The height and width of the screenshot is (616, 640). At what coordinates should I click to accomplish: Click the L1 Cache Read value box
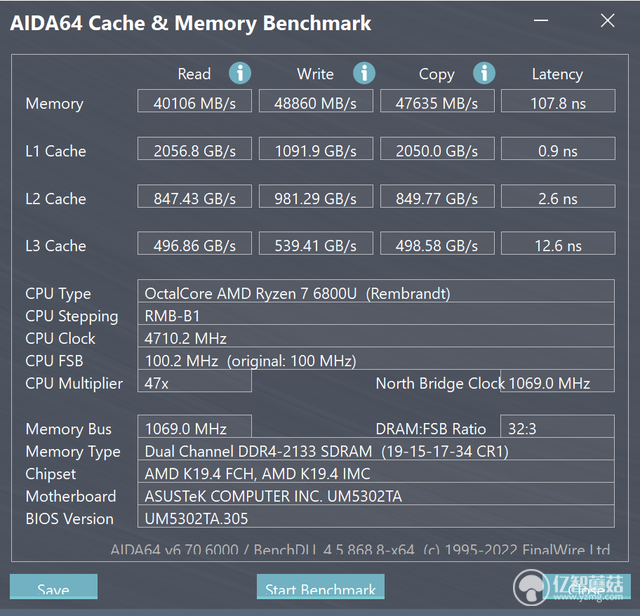point(194,149)
